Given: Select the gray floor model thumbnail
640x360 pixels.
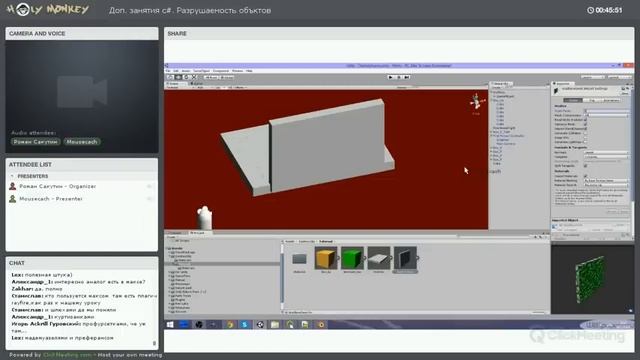Looking at the screenshot, I should [378, 258].
